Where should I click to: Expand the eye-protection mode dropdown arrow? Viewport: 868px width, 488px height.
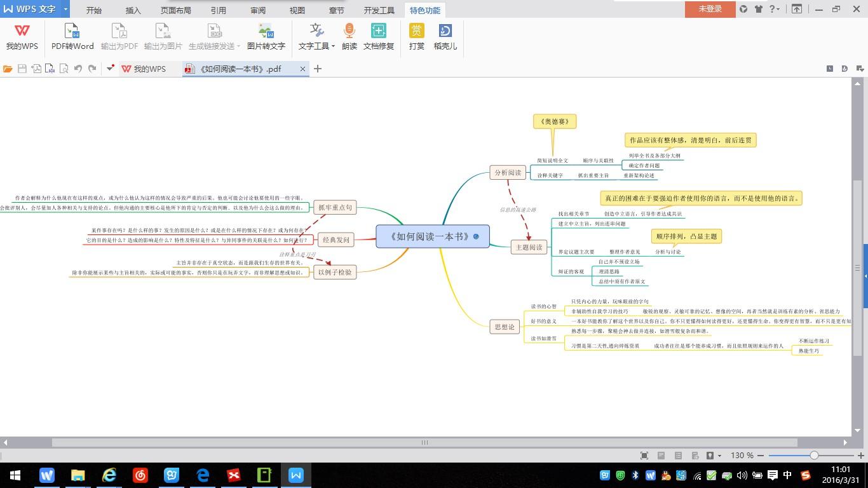[x=719, y=456]
